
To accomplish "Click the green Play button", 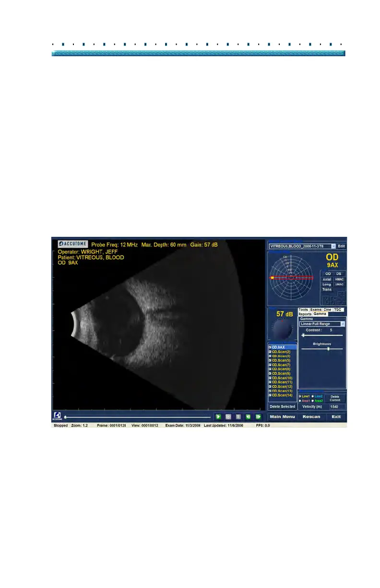I will tap(218, 417).
